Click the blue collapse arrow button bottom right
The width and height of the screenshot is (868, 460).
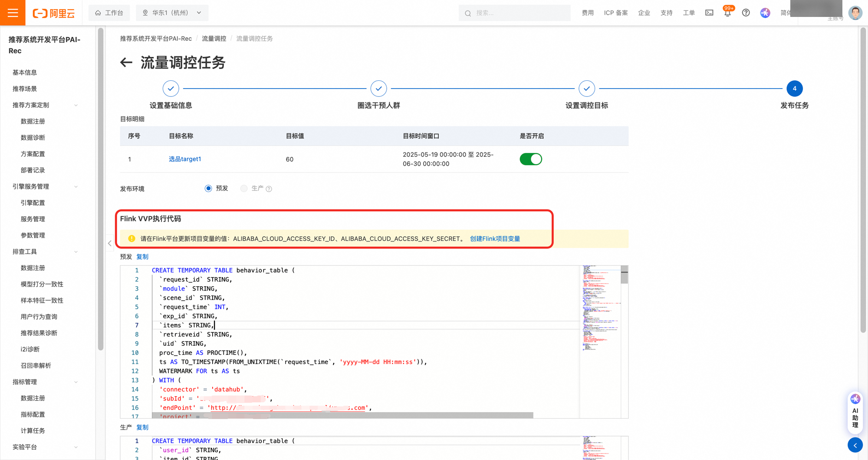855,445
